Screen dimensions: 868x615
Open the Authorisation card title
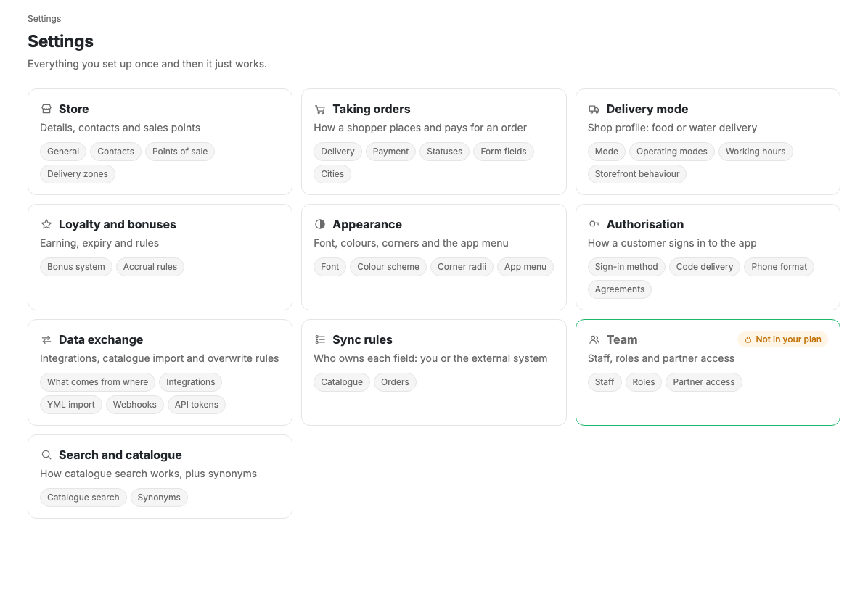point(645,224)
